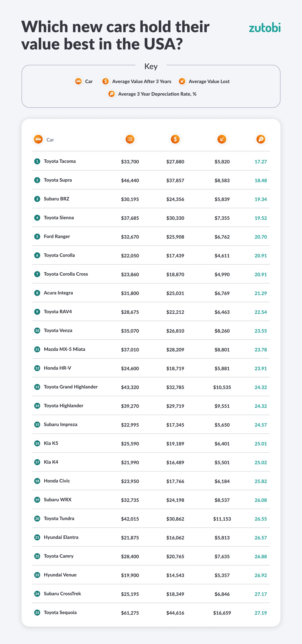Click Toyota Tacoma's 17.27 depreciation rate
302x644 pixels.
pyautogui.click(x=260, y=162)
